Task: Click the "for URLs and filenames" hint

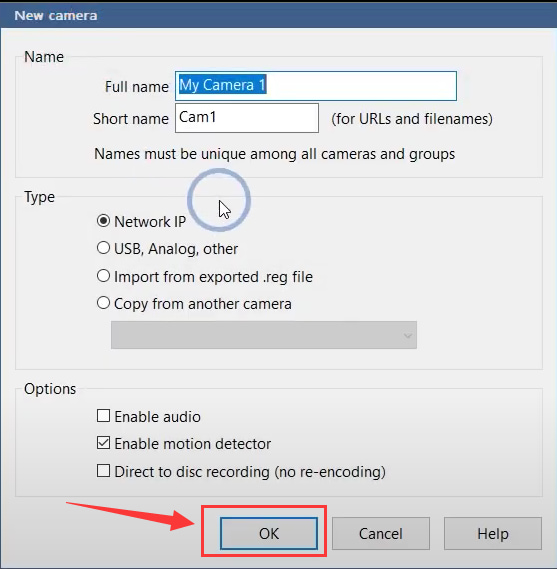Action: pyautogui.click(x=412, y=119)
